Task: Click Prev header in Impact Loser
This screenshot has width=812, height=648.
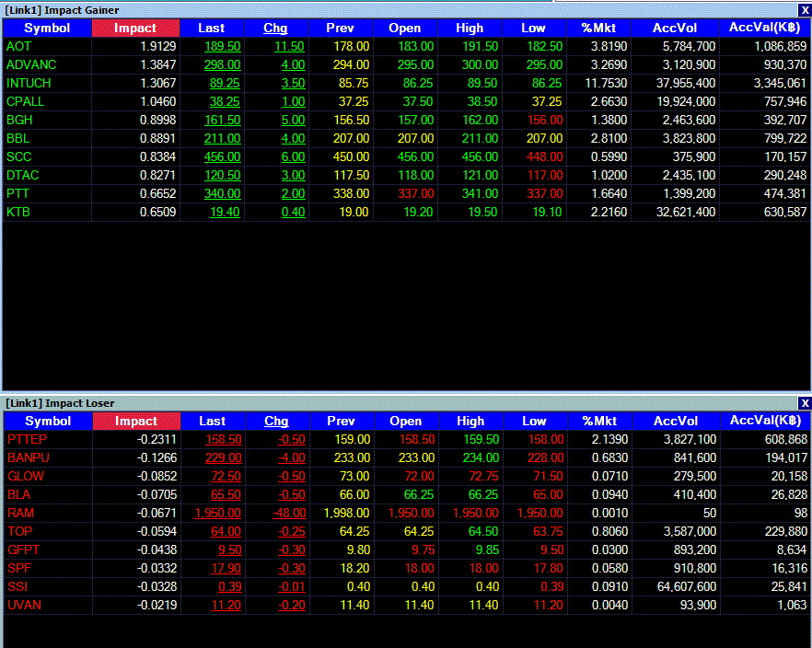Action: click(341, 421)
